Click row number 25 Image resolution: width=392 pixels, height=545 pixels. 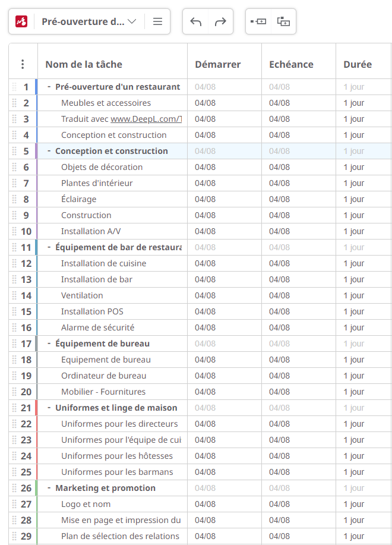[x=26, y=472]
